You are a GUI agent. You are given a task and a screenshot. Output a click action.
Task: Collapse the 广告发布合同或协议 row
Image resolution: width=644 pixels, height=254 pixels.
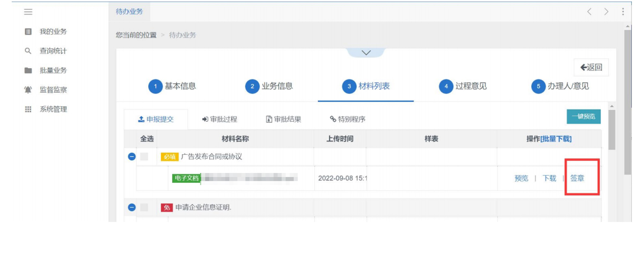click(132, 156)
